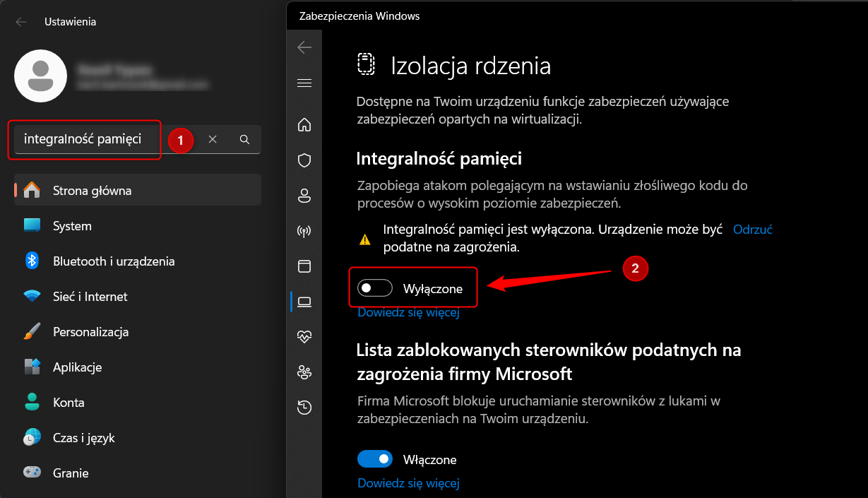This screenshot has height=498, width=868.
Task: Click the Core isolation chip icon in title
Action: 365,64
